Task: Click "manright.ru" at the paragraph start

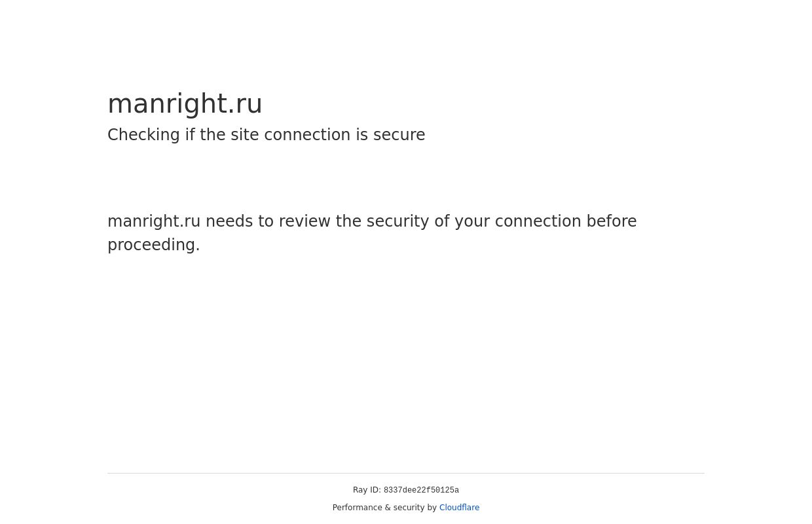Action: [x=154, y=221]
